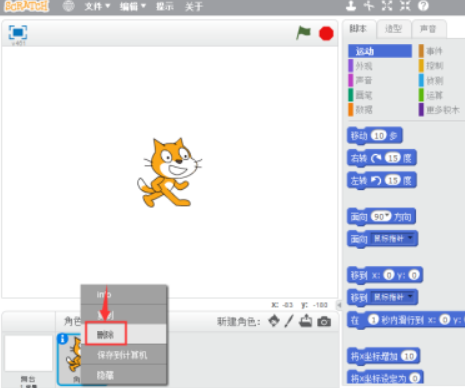Select the 外观 block category
This screenshot has width=465, height=388.
pyautogui.click(x=364, y=66)
